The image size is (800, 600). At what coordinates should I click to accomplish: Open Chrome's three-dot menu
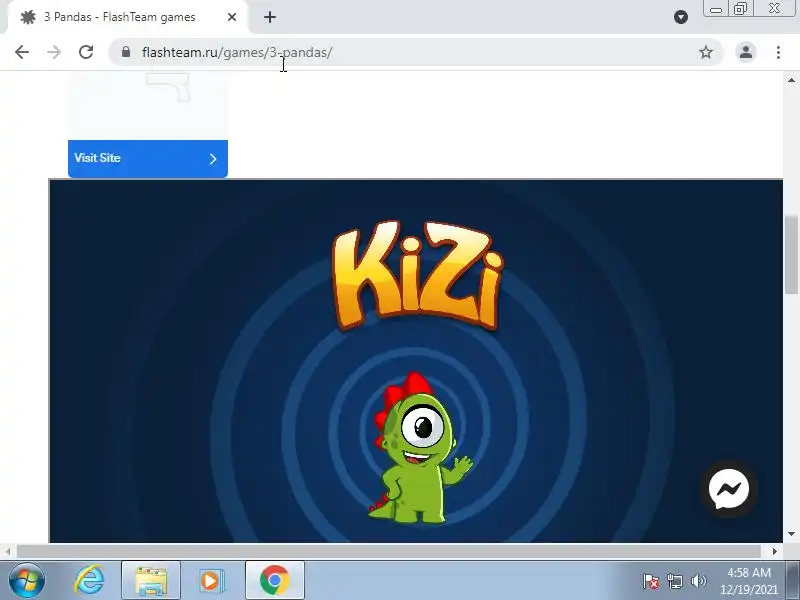coord(778,52)
